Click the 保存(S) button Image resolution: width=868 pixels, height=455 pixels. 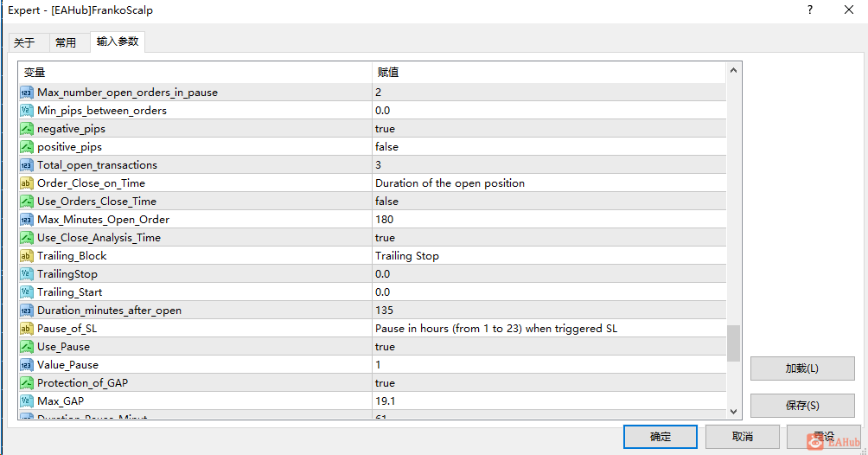click(802, 406)
